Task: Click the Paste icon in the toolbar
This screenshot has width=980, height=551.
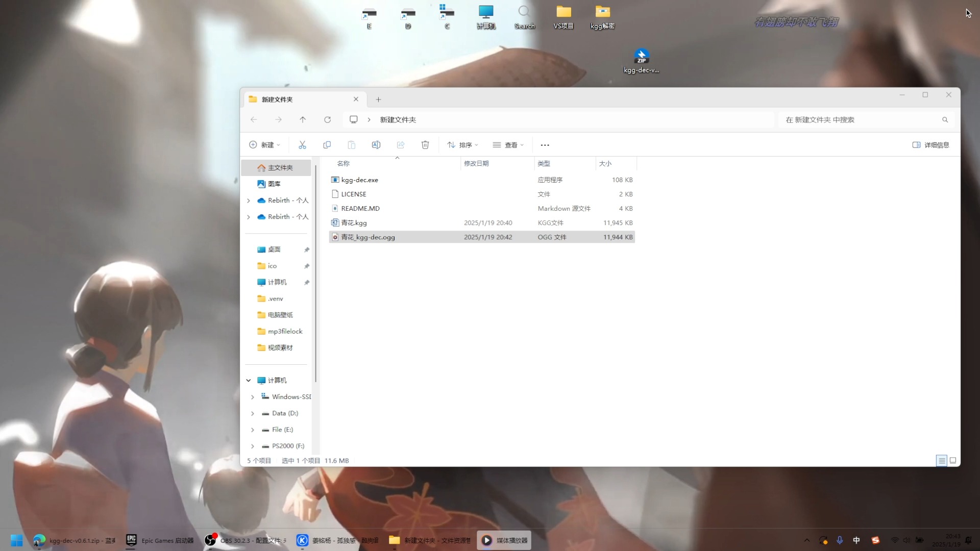Action: pos(352,145)
